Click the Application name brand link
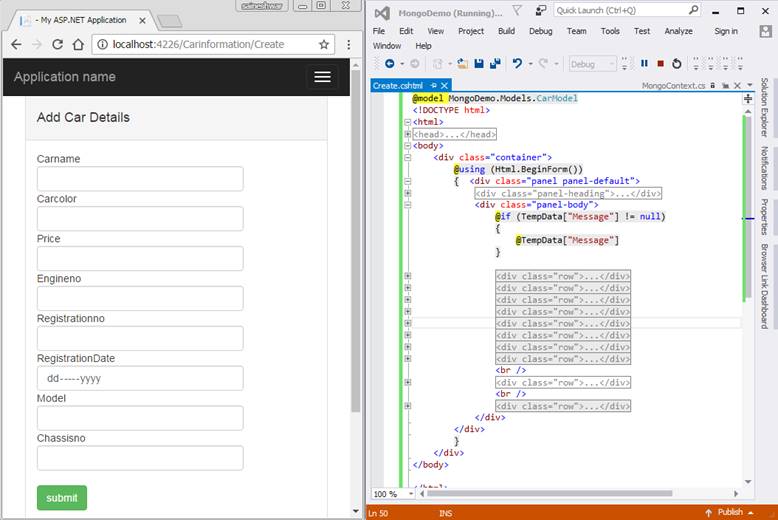The width and height of the screenshot is (778, 520). pyautogui.click(x=65, y=77)
